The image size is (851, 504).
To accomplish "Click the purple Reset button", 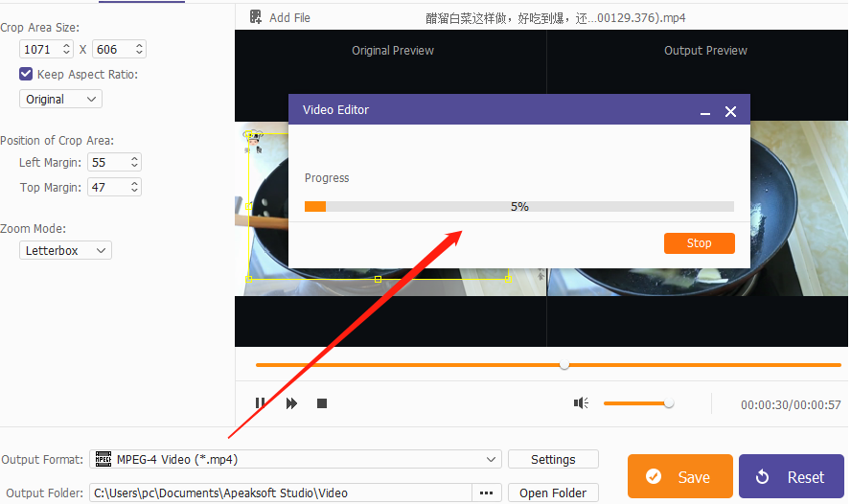I will coord(792,476).
